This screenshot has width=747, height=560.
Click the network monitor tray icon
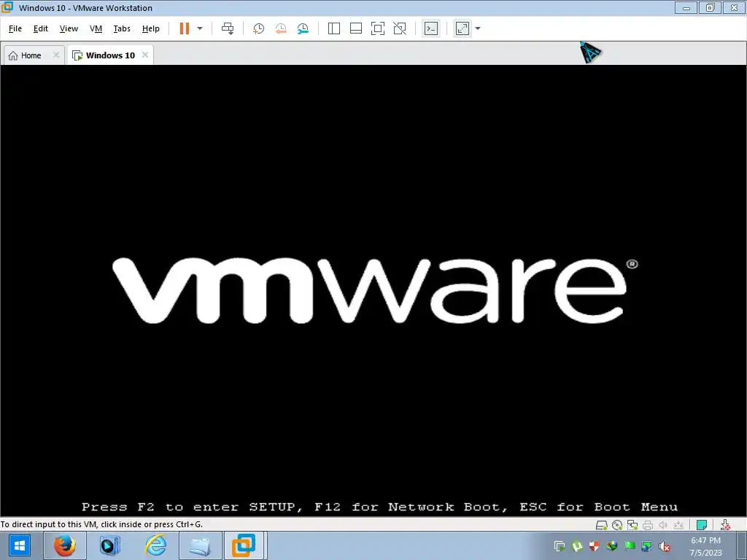pos(647,545)
